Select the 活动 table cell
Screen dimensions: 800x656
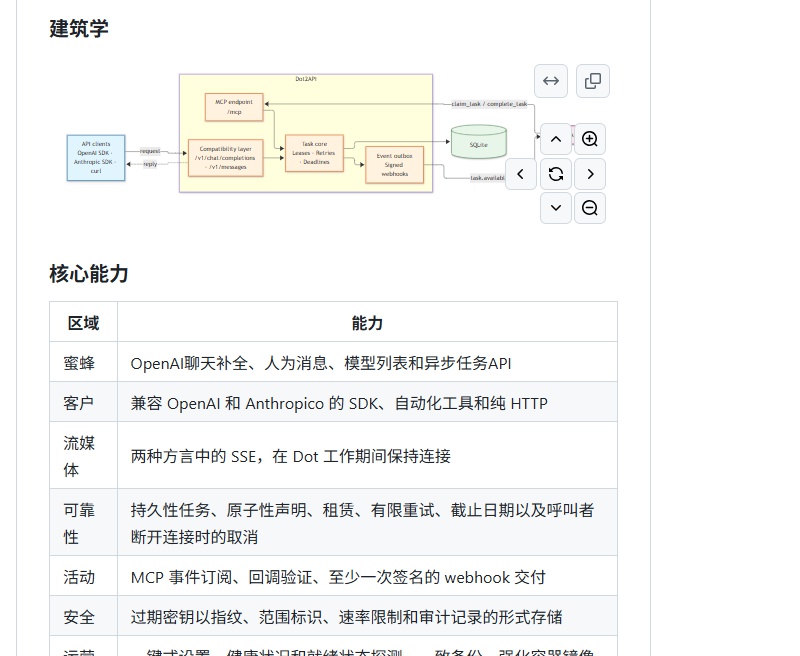[84, 576]
